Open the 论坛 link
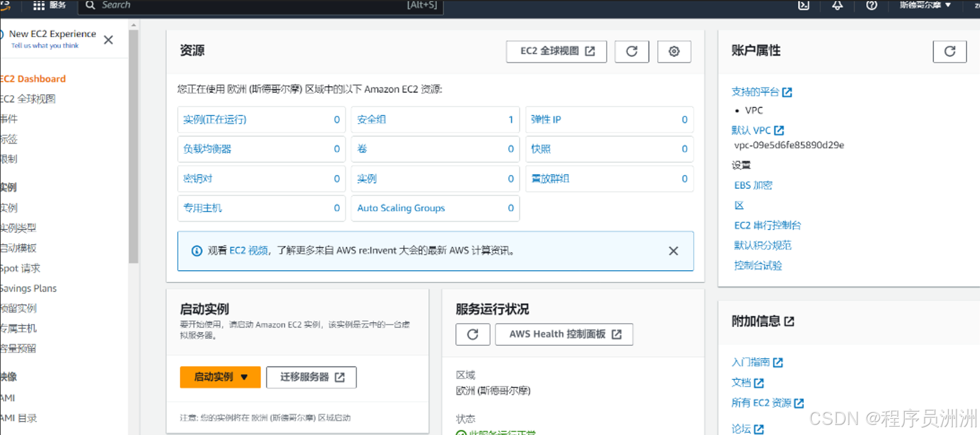The width and height of the screenshot is (980, 435). (x=741, y=428)
